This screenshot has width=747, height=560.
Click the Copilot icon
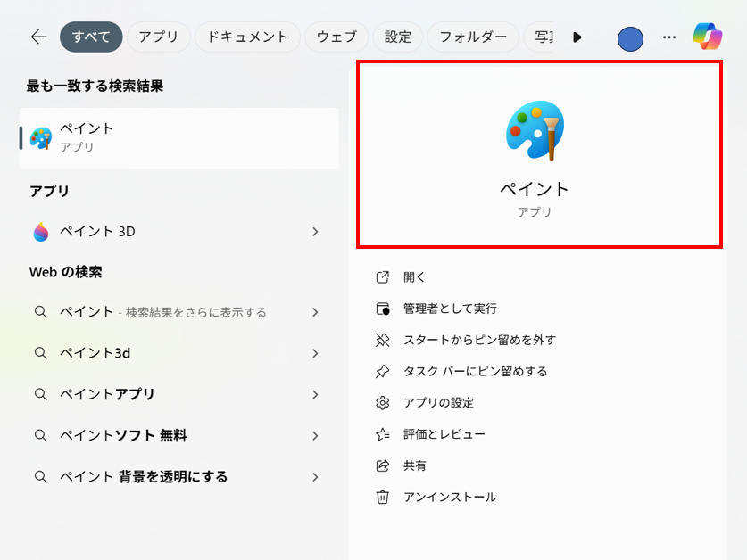tap(707, 37)
